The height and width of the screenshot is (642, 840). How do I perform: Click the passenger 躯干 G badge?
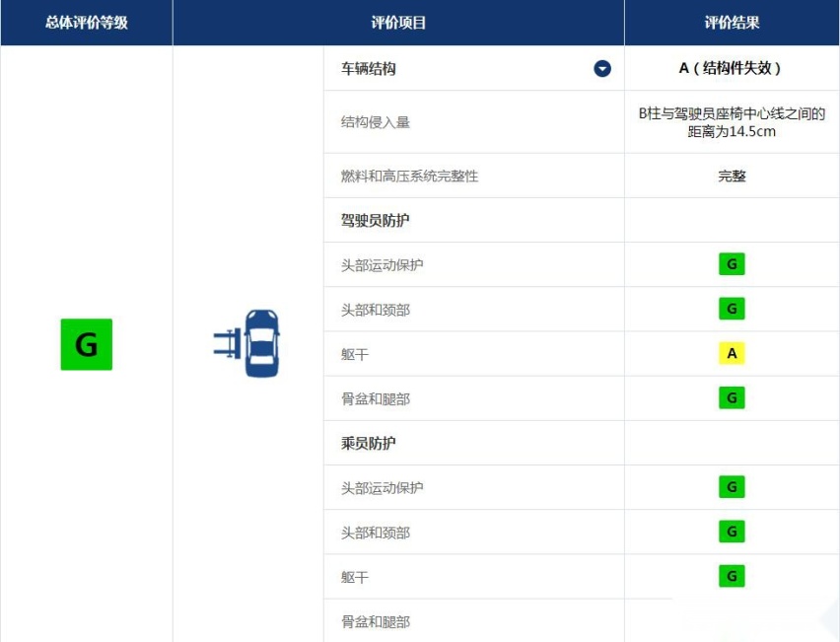click(732, 576)
